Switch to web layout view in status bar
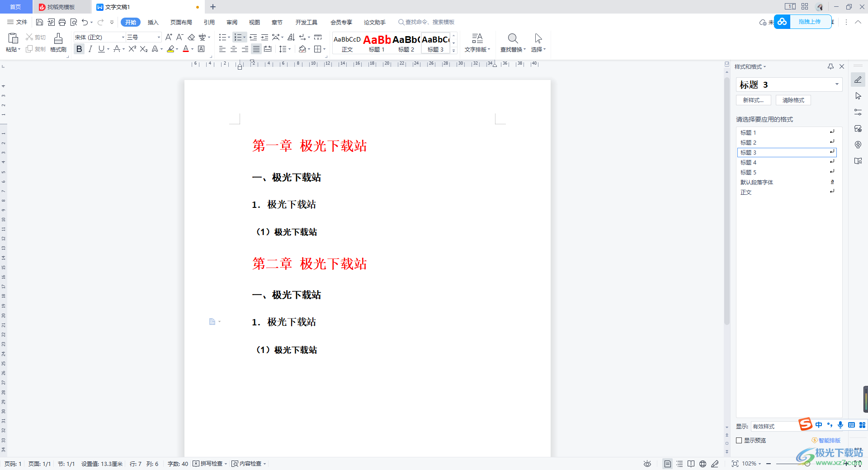 [703, 464]
